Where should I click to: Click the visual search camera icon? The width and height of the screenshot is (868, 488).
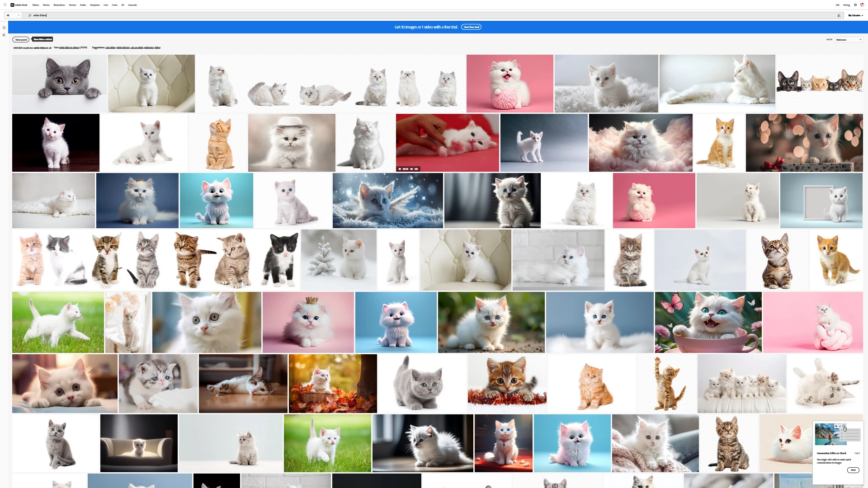[839, 15]
